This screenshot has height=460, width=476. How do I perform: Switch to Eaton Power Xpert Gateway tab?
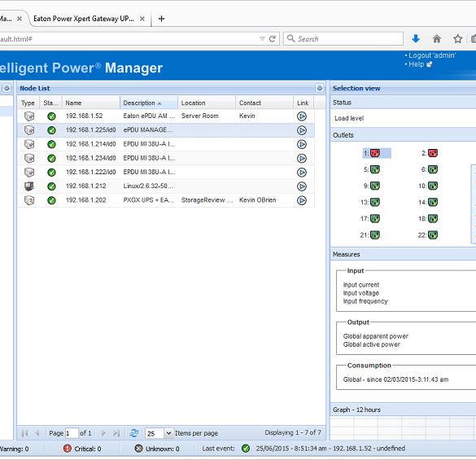[x=84, y=19]
